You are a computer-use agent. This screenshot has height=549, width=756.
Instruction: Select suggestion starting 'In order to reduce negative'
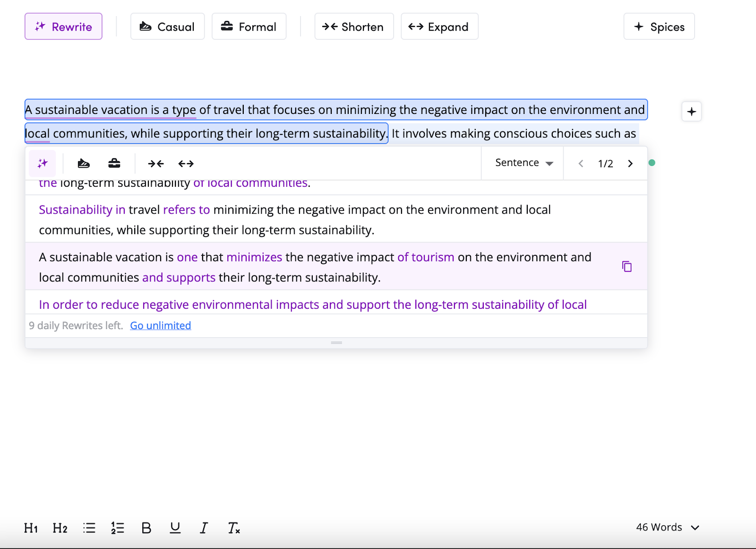tap(336, 303)
